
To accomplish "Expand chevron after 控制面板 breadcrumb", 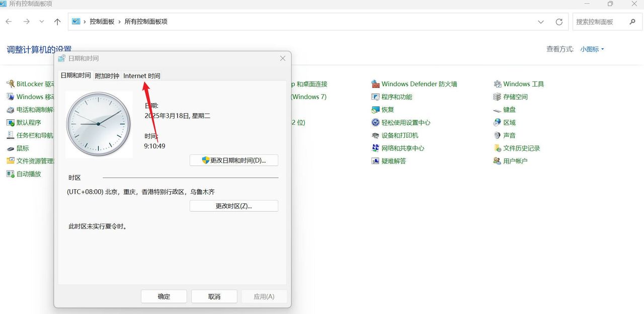I will [119, 22].
